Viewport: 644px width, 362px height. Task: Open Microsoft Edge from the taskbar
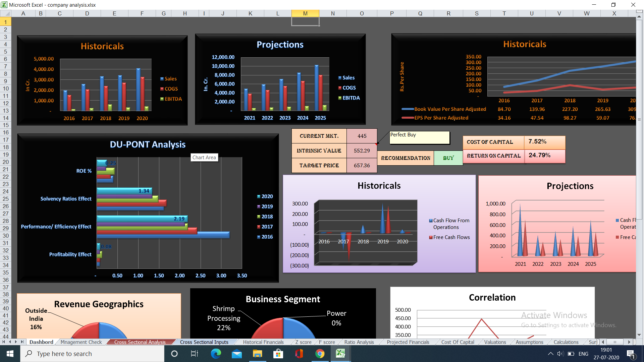point(216,354)
